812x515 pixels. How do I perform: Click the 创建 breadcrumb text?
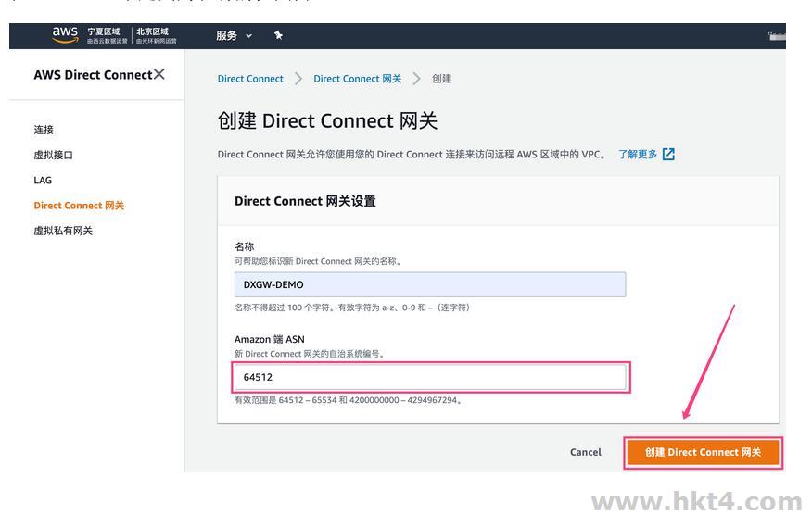coord(442,79)
